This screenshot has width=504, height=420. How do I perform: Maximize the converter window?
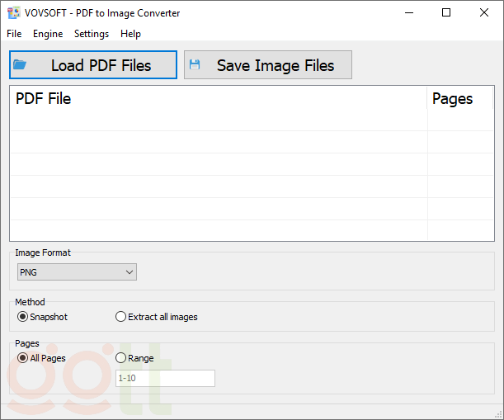click(446, 13)
